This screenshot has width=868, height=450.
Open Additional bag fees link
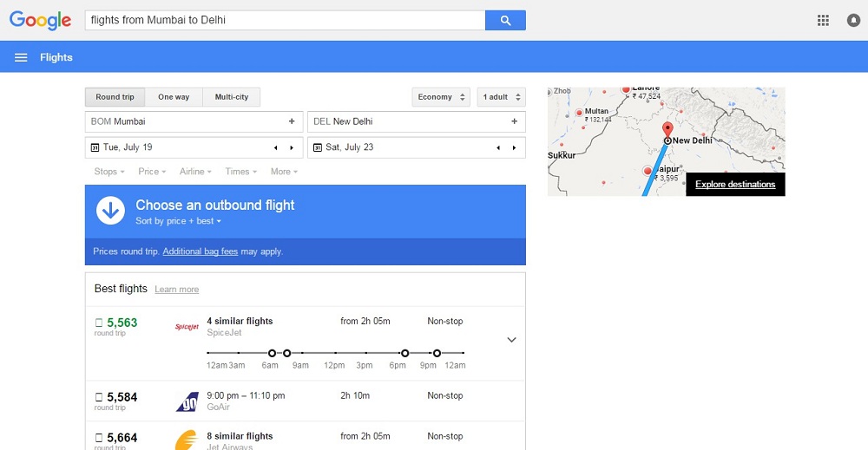pos(201,251)
